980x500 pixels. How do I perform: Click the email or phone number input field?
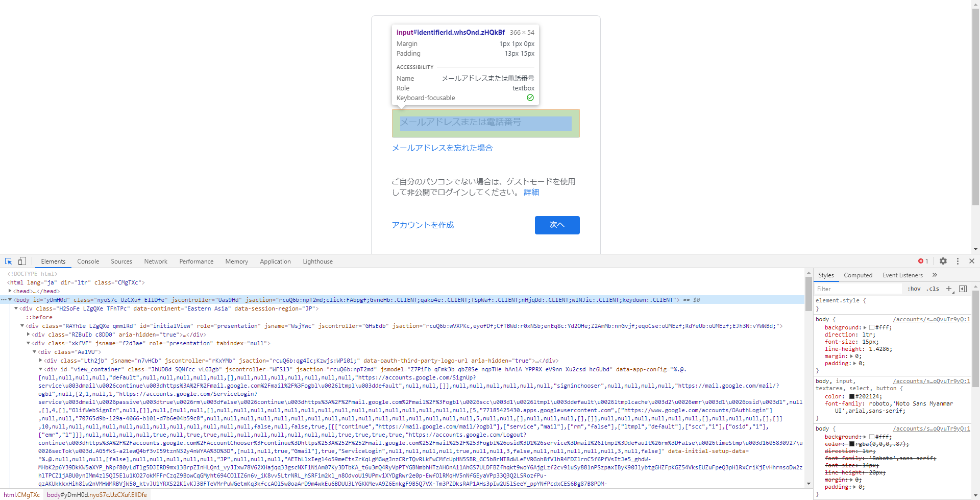click(x=485, y=123)
